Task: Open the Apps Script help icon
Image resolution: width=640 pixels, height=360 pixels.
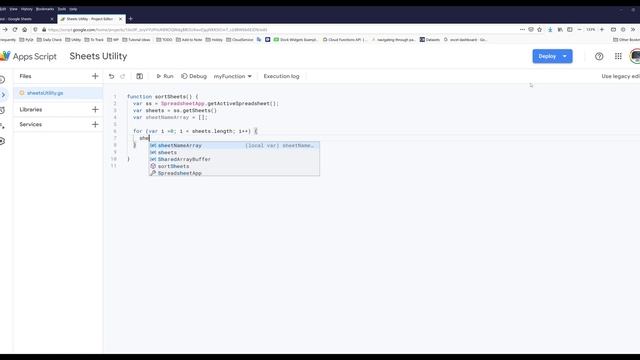Action: coord(599,56)
